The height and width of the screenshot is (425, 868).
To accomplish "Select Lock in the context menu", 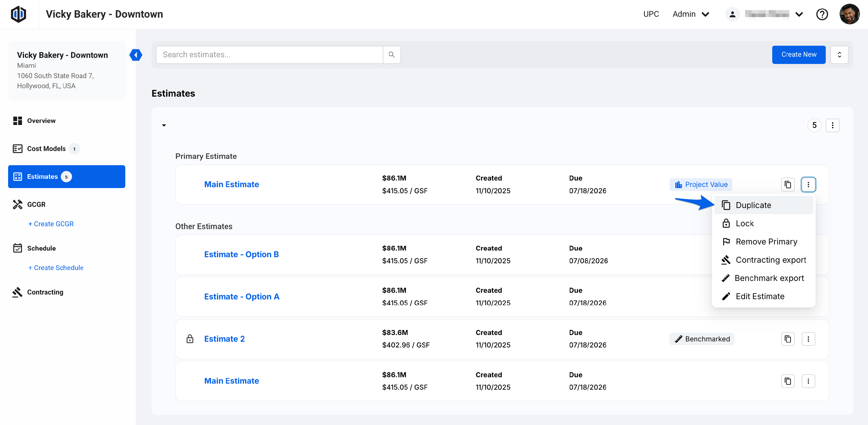I will pyautogui.click(x=744, y=223).
